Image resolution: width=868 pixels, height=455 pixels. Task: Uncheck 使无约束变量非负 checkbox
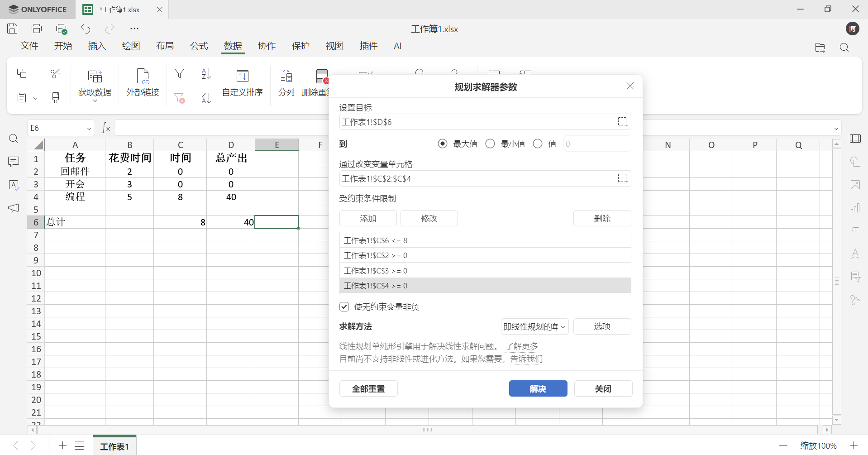tap(344, 307)
